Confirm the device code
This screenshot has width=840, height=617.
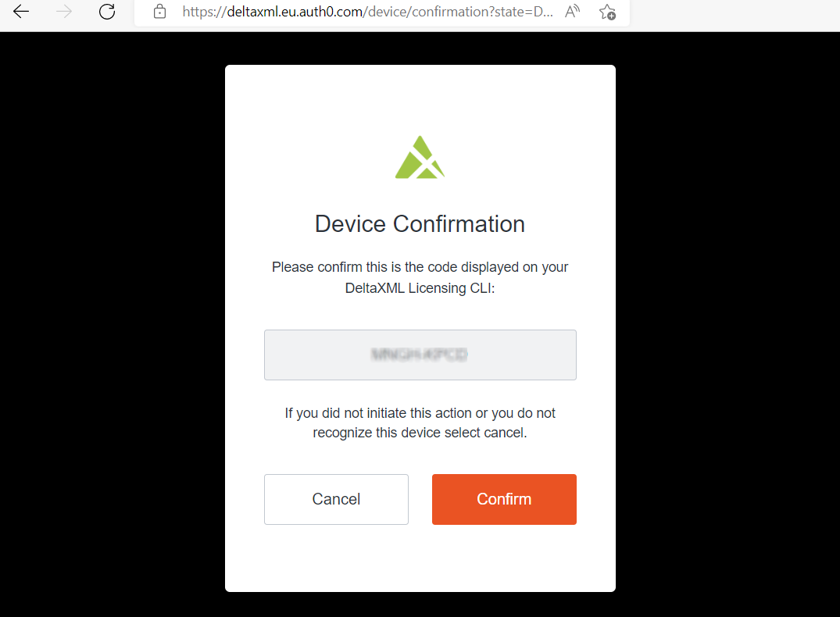click(504, 499)
